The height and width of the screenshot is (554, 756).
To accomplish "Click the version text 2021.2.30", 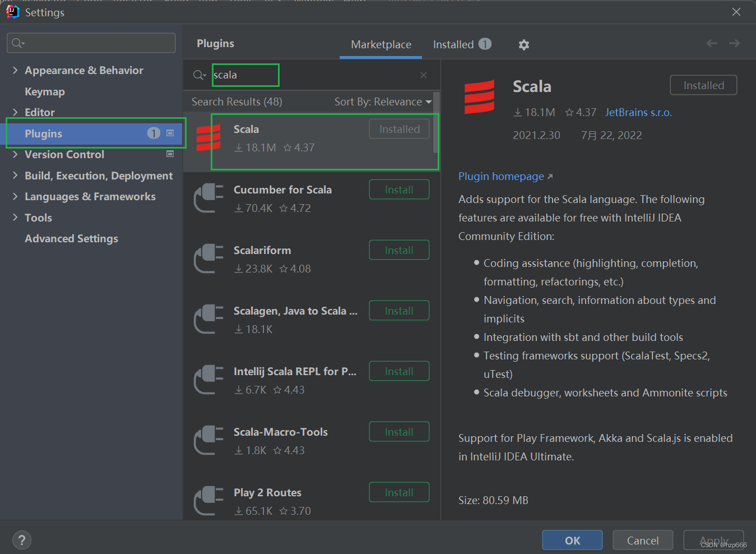I will [536, 135].
